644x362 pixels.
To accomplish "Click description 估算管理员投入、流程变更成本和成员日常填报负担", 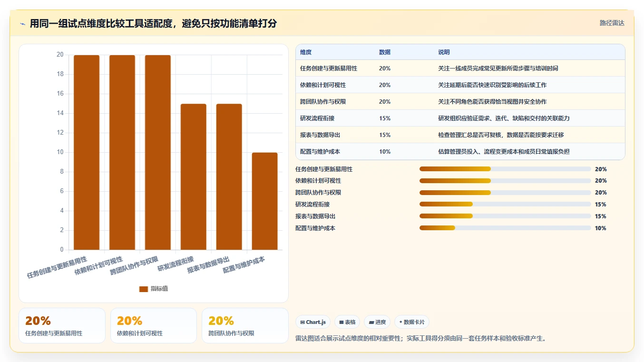I will 504,152.
